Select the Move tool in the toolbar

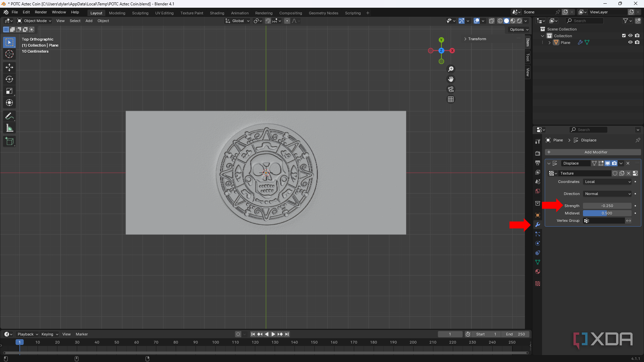9,67
